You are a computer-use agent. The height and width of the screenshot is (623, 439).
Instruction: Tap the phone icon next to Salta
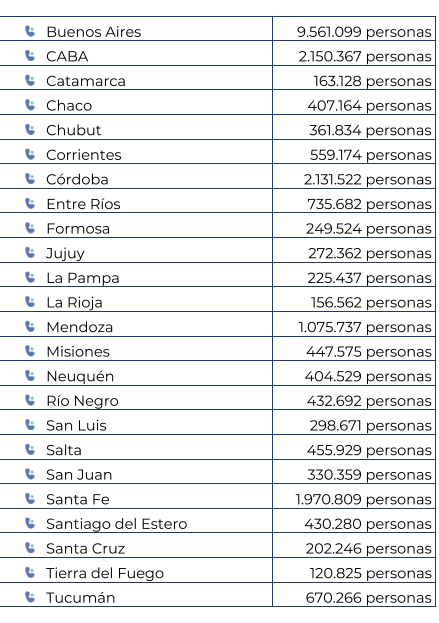click(x=30, y=449)
